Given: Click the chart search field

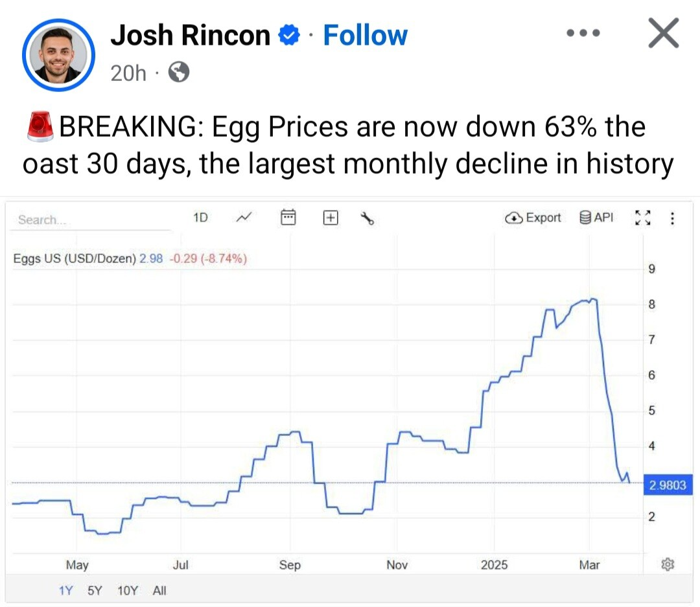Looking at the screenshot, I should tap(91, 220).
